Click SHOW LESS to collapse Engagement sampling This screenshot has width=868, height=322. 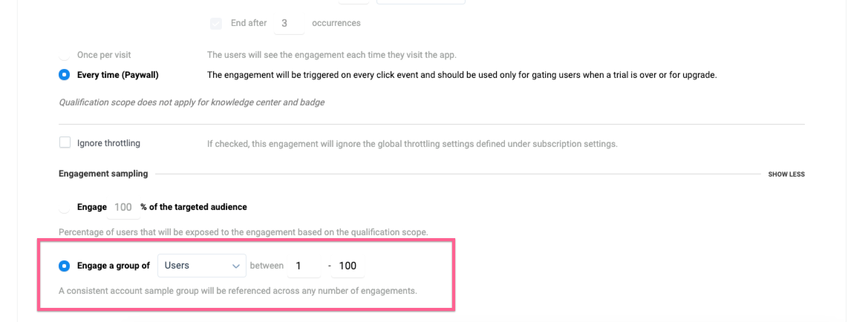[x=786, y=174]
